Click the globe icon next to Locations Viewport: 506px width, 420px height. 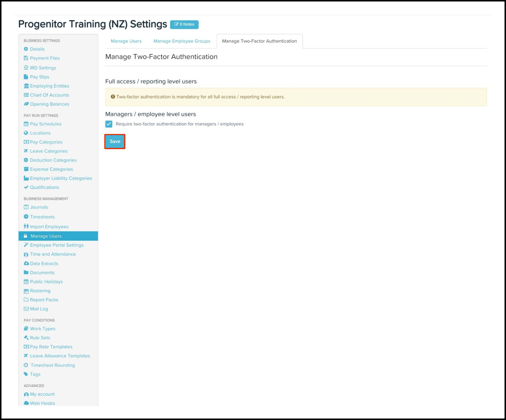click(26, 133)
